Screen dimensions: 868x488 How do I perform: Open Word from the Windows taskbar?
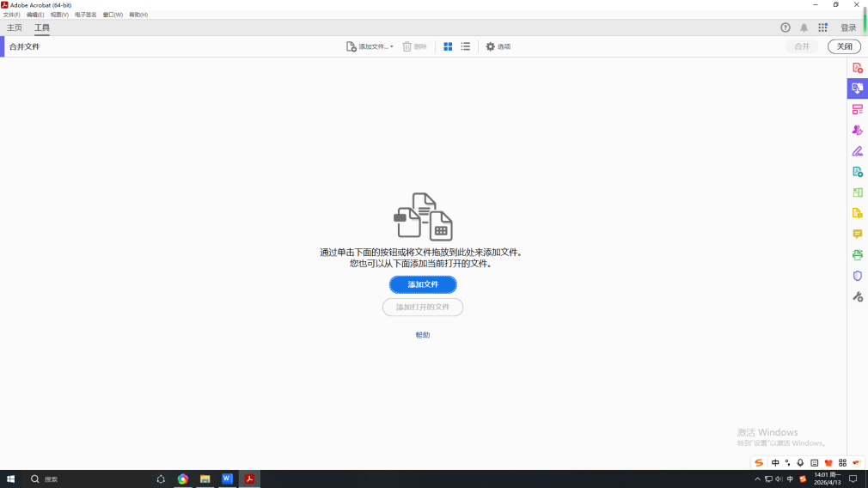pyautogui.click(x=227, y=479)
